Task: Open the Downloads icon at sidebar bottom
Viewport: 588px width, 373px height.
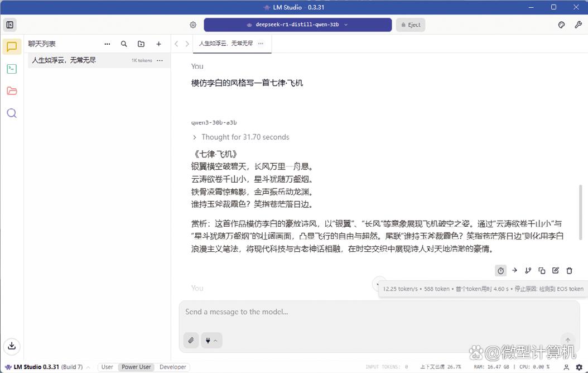Action: [12, 346]
